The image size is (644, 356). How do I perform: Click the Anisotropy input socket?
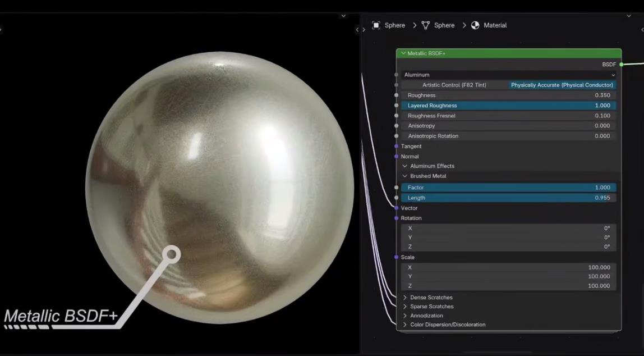click(x=397, y=126)
